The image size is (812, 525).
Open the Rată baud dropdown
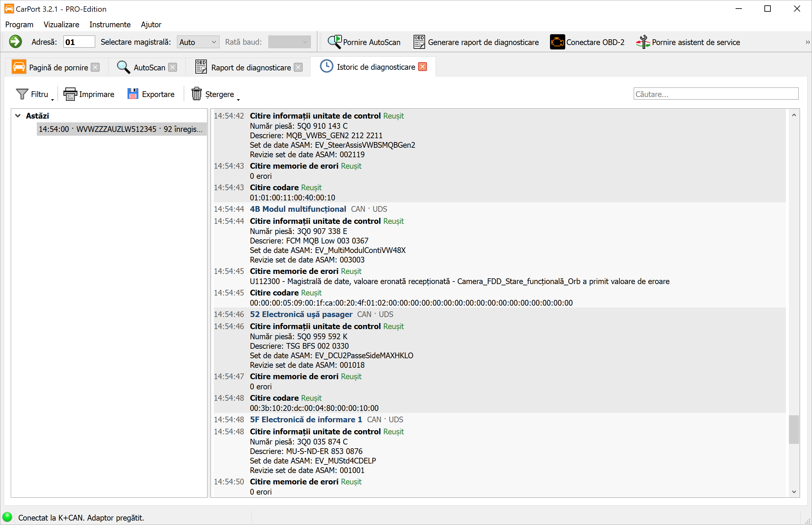point(289,42)
